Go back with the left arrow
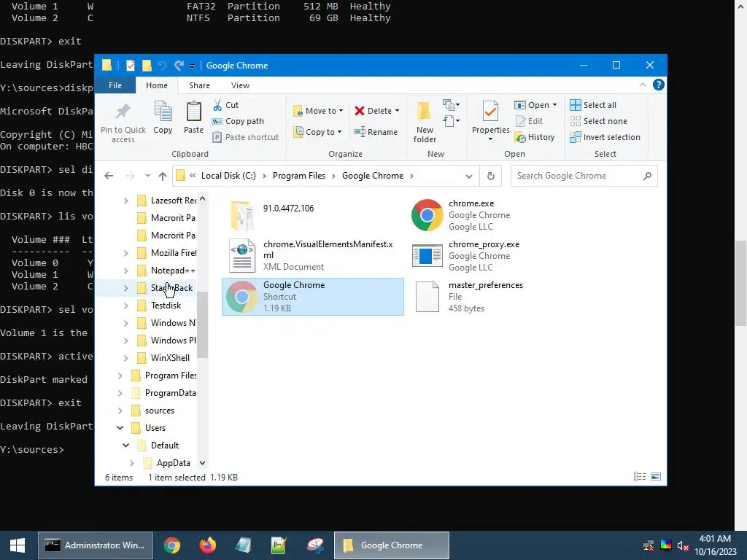The height and width of the screenshot is (560, 747). point(109,176)
